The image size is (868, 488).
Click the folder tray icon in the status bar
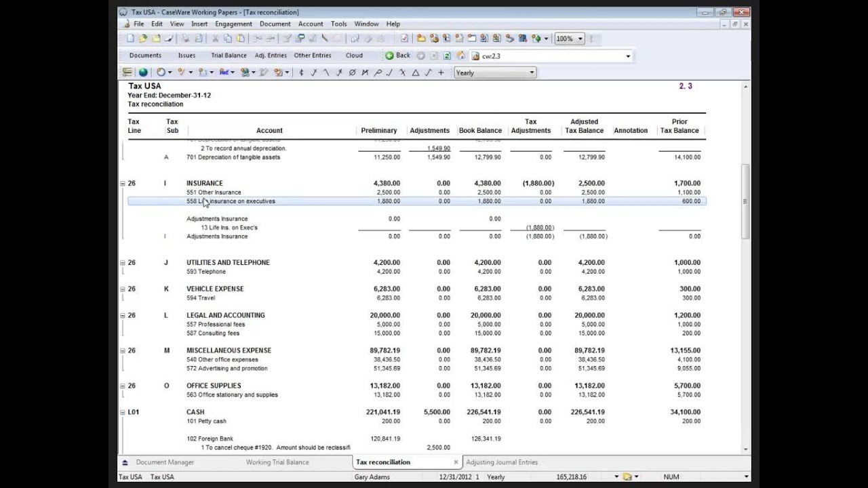pos(628,476)
